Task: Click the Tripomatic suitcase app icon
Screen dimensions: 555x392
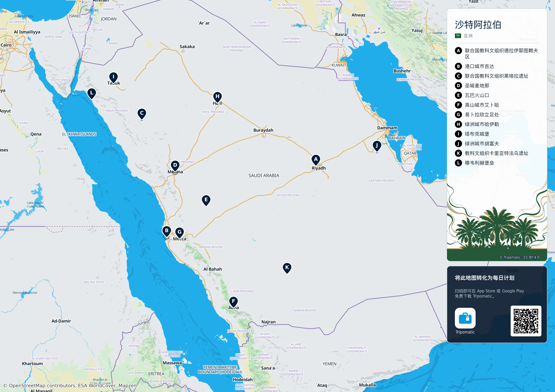Action: coord(465,318)
